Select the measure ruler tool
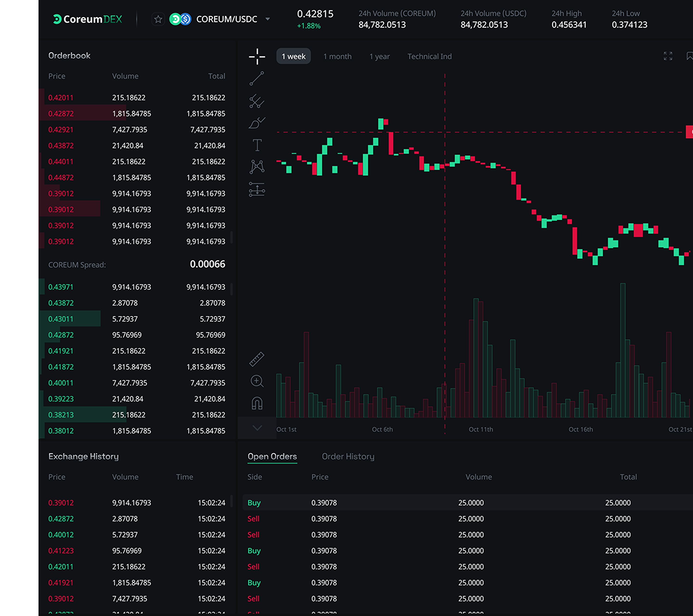The image size is (693, 616). pyautogui.click(x=257, y=359)
